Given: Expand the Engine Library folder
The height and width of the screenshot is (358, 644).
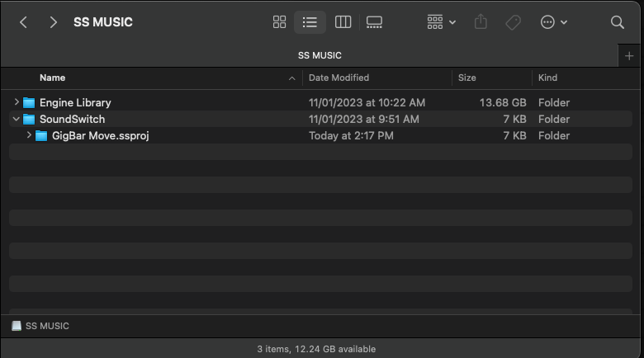Looking at the screenshot, I should click(x=17, y=101).
